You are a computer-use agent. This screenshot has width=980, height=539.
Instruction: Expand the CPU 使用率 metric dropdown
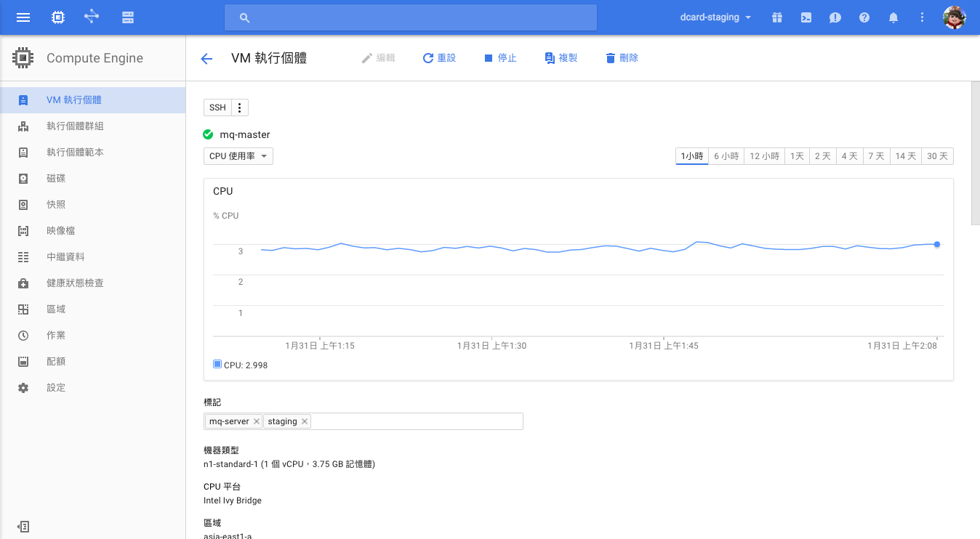point(238,156)
